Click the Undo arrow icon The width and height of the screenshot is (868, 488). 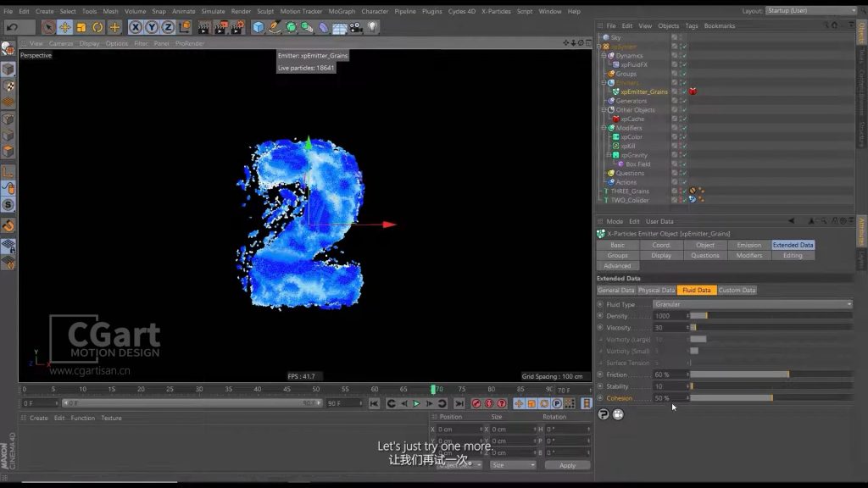12,26
